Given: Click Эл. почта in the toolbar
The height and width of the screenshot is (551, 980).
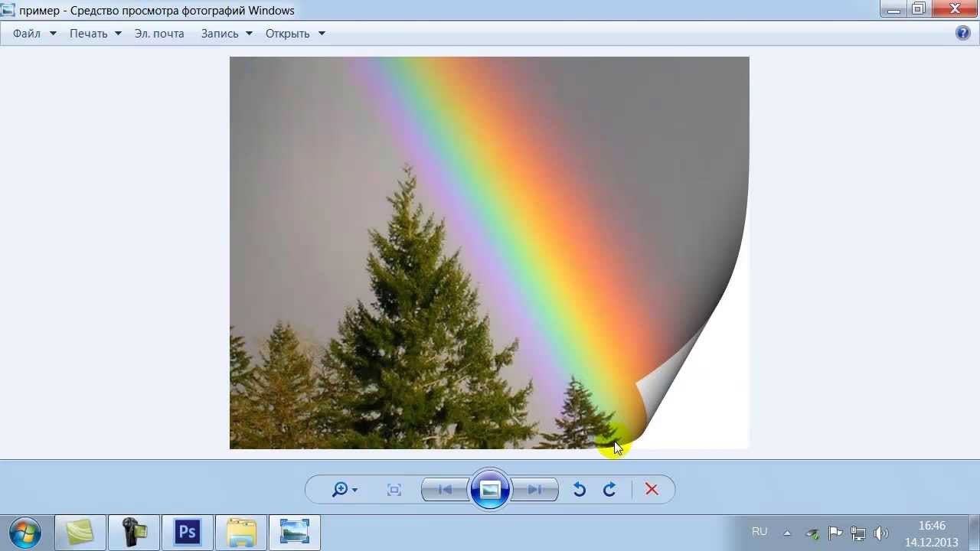Looking at the screenshot, I should (x=159, y=34).
